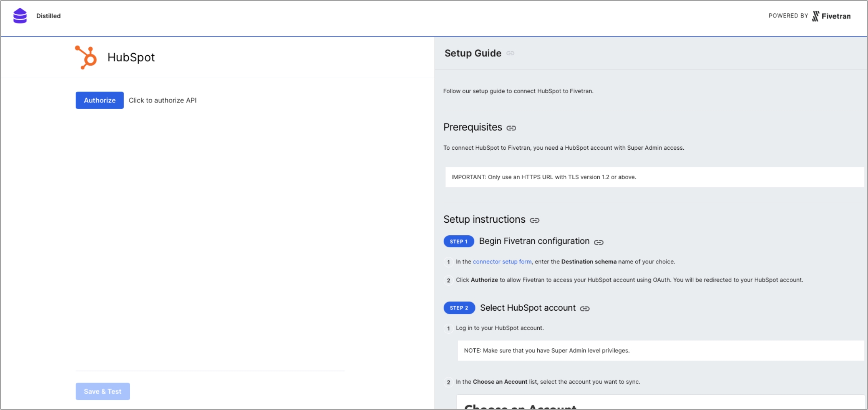Click the IMPORTANT HTTPS URL notice box
Screen dimensions: 868x410
[x=653, y=177]
